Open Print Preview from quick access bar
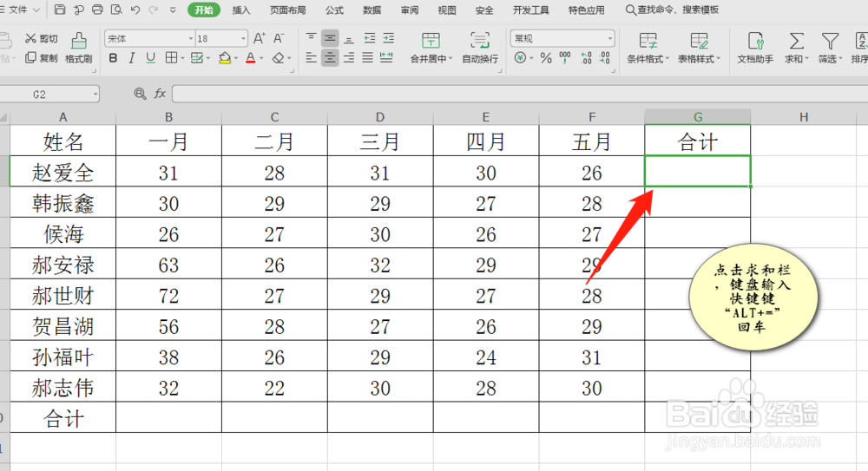This screenshot has height=471, width=868. [x=116, y=10]
